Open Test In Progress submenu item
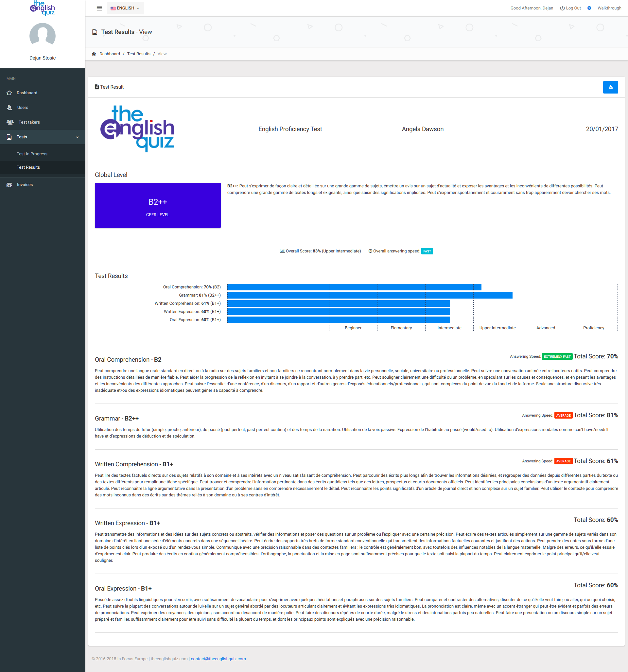628x672 pixels. (32, 154)
